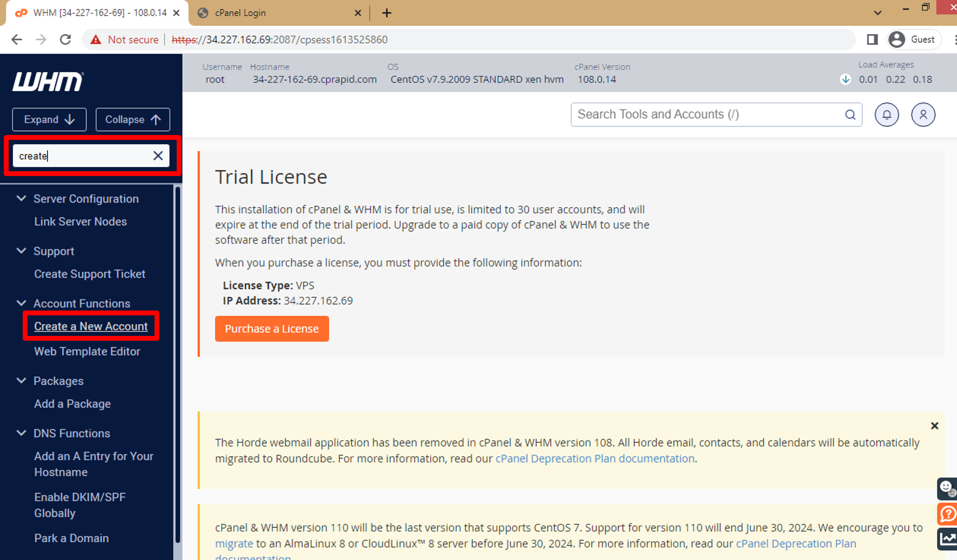The image size is (957, 560).
Task: Collapse the Packages section
Action: coord(22,381)
